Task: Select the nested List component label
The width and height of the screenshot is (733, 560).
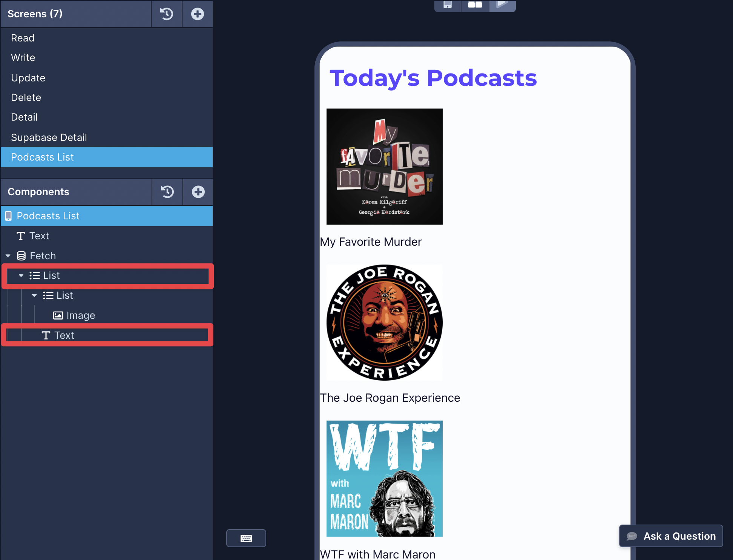Action: tap(64, 295)
